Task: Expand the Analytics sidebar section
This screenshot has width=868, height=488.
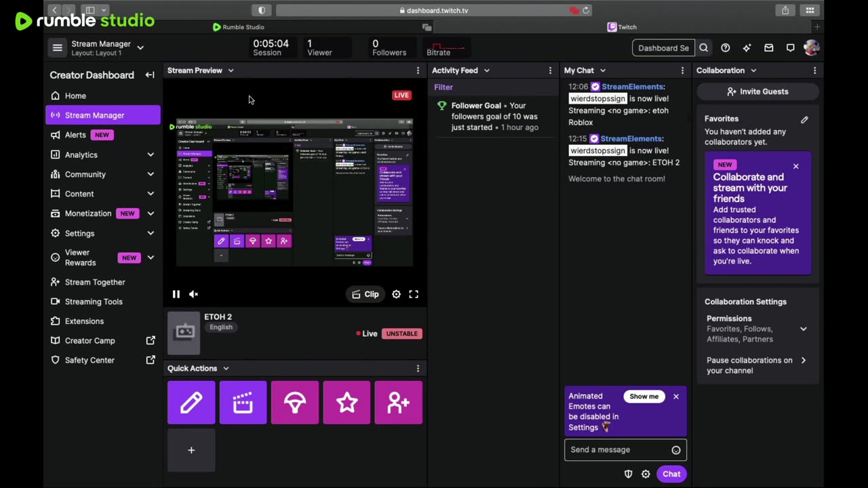Action: [x=151, y=155]
